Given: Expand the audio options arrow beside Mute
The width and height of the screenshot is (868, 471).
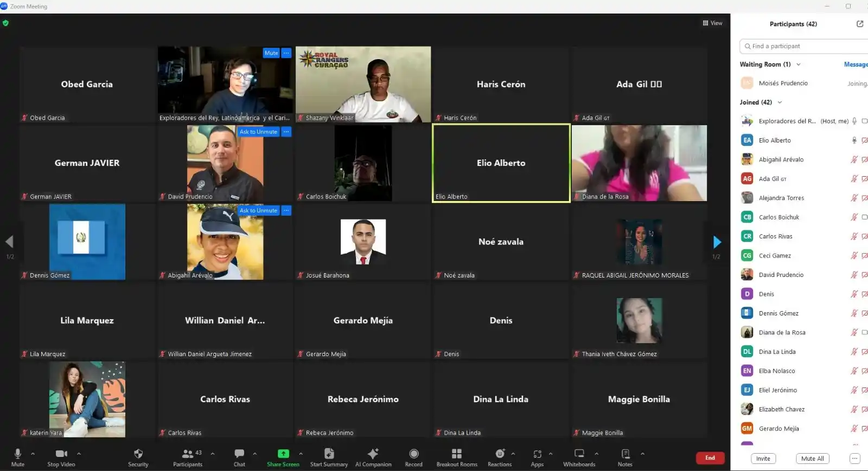Looking at the screenshot, I should click(x=33, y=454).
